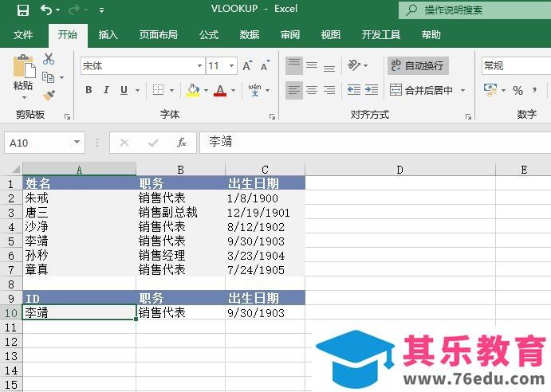This screenshot has height=392, width=551.
Task: Switch to the 插入 ribbon tab
Action: point(108,34)
